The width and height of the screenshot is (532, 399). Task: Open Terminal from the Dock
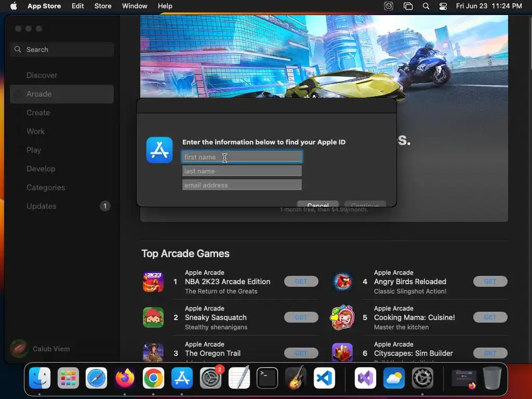[x=268, y=378]
